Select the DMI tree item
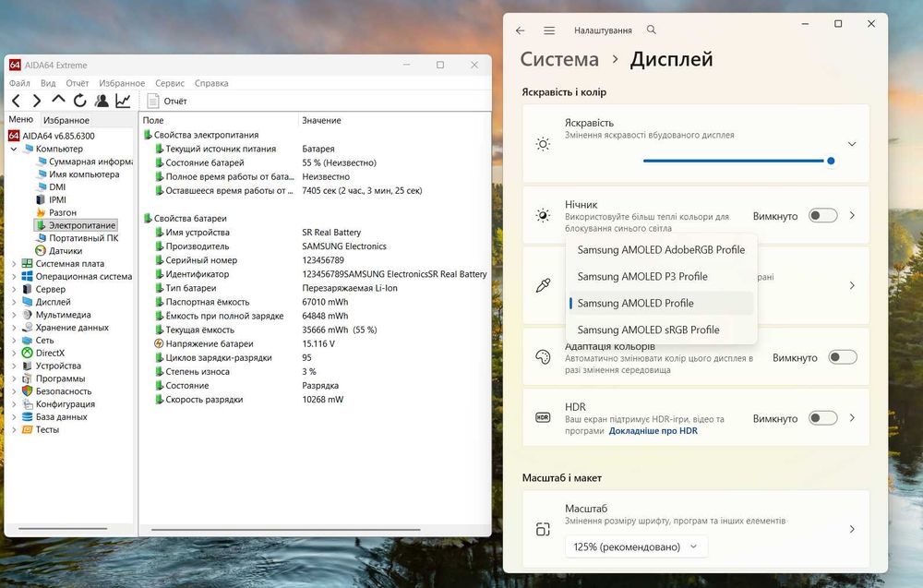Viewport: 923px width, 588px height. (51, 187)
